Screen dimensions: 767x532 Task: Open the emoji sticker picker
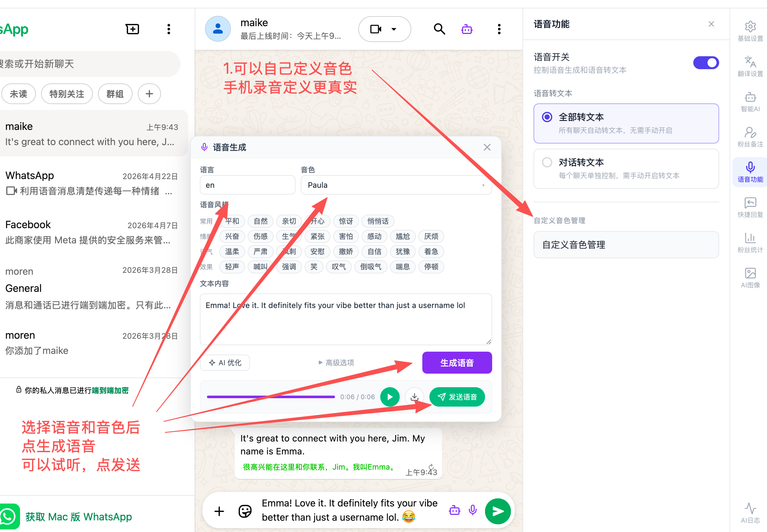(245, 511)
